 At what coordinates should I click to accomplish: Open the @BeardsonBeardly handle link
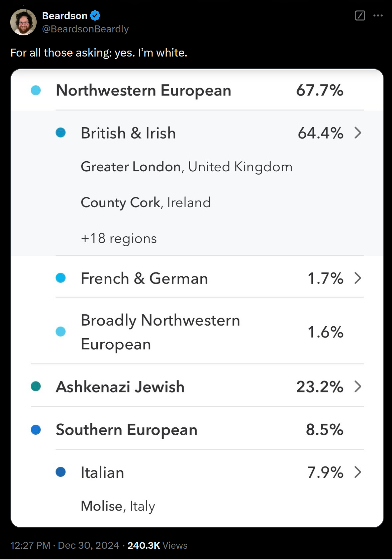[x=85, y=29]
